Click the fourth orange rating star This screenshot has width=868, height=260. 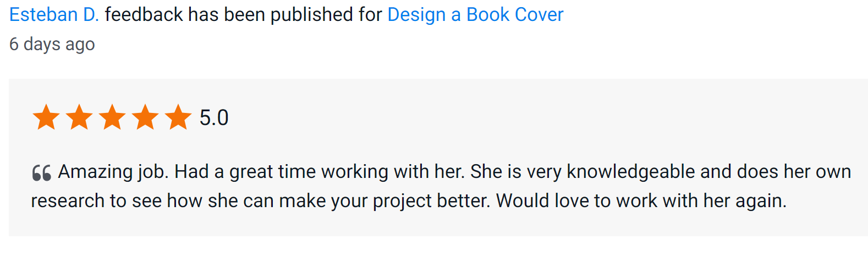(145, 117)
